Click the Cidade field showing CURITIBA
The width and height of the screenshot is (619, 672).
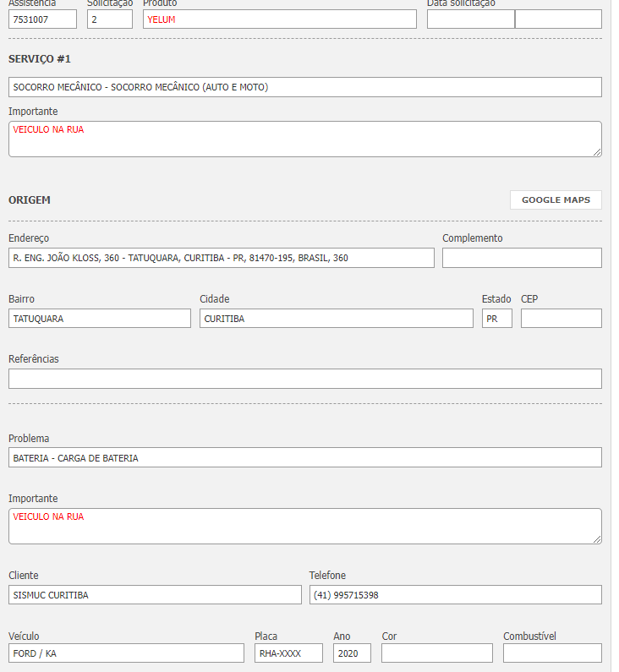coord(337,319)
